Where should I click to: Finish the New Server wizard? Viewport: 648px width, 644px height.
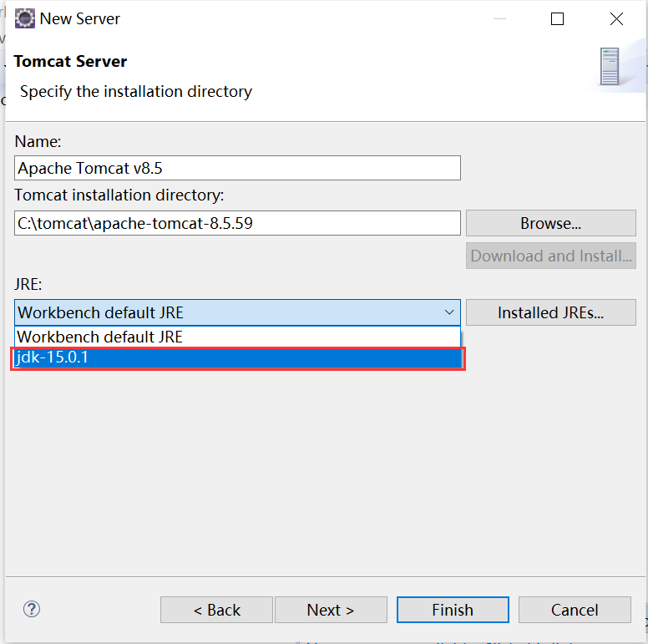point(453,610)
